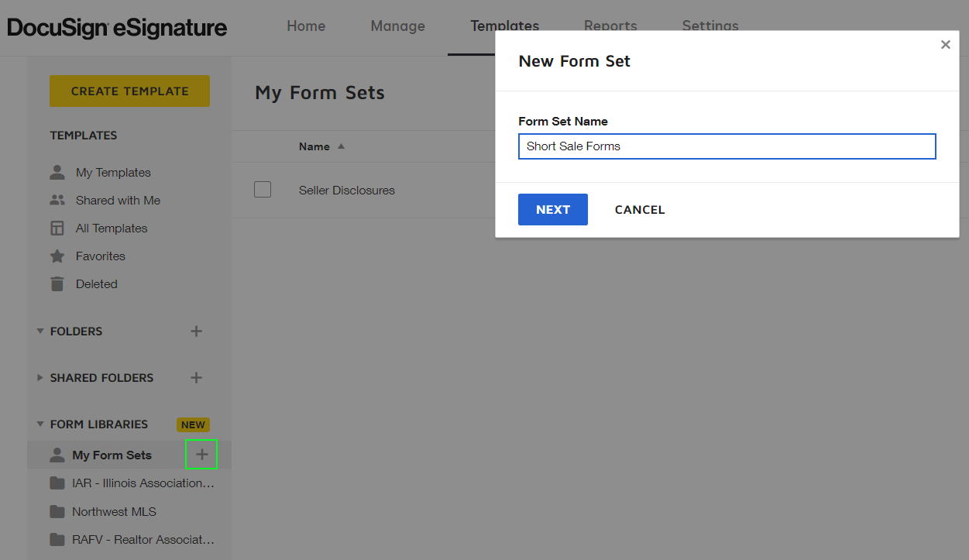The image size is (969, 560).
Task: Click the plus icon beside My Form Sets
Action: coord(201,455)
